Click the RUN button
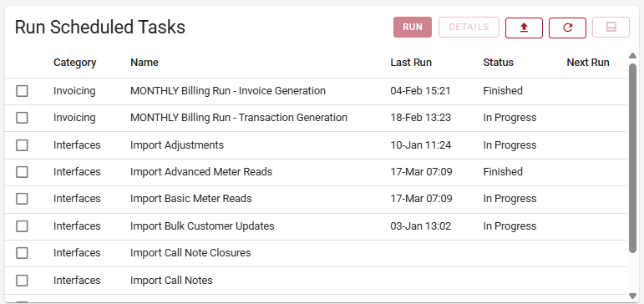Viewport: 644px width, 304px height. (413, 28)
